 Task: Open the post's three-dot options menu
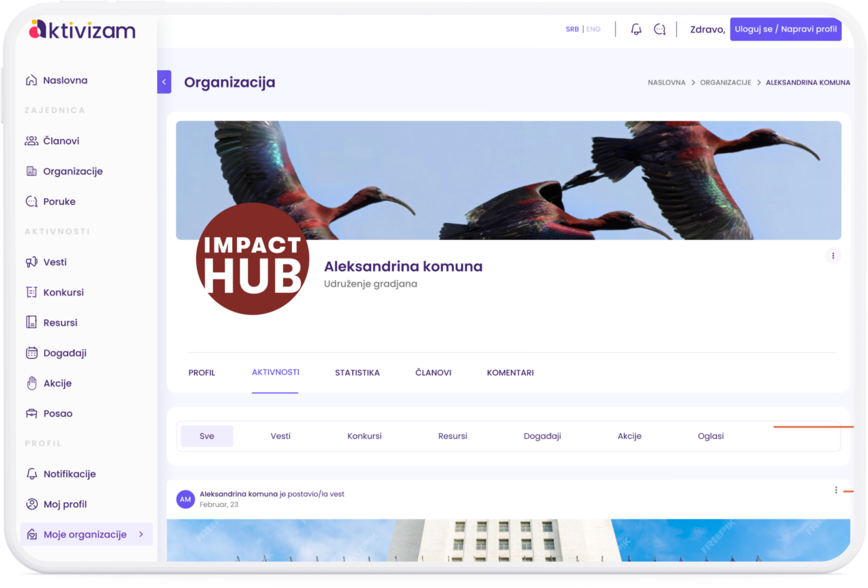[x=836, y=490]
